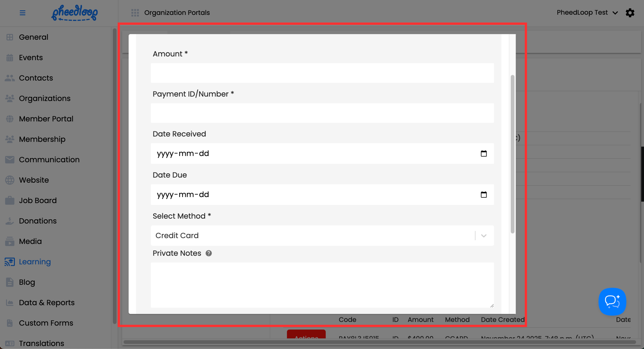Open Membership in sidebar

(42, 139)
